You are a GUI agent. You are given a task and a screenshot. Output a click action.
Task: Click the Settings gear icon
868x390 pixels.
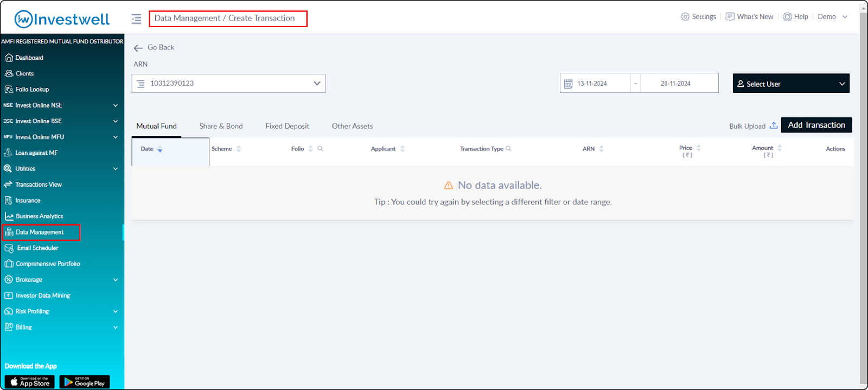point(685,17)
